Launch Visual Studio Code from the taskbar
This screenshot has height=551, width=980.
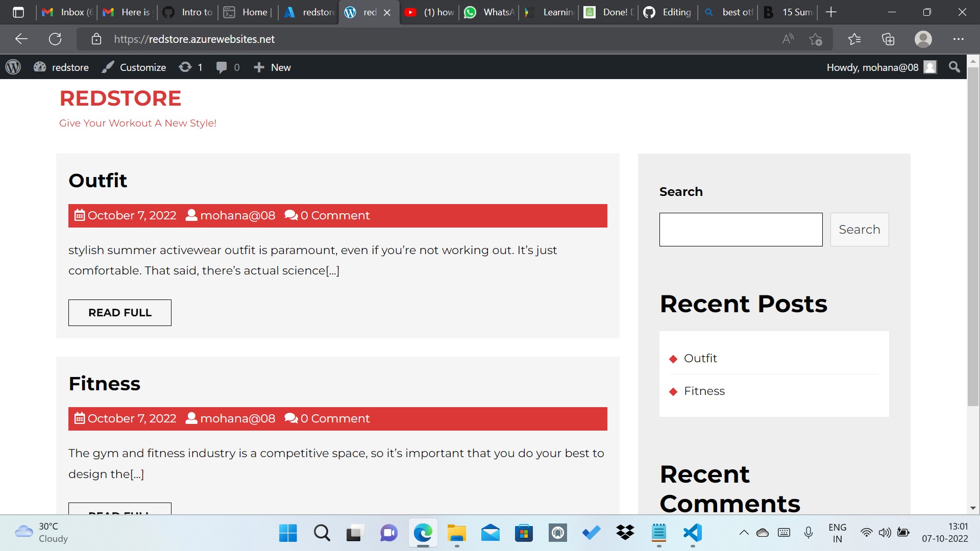[x=692, y=533]
